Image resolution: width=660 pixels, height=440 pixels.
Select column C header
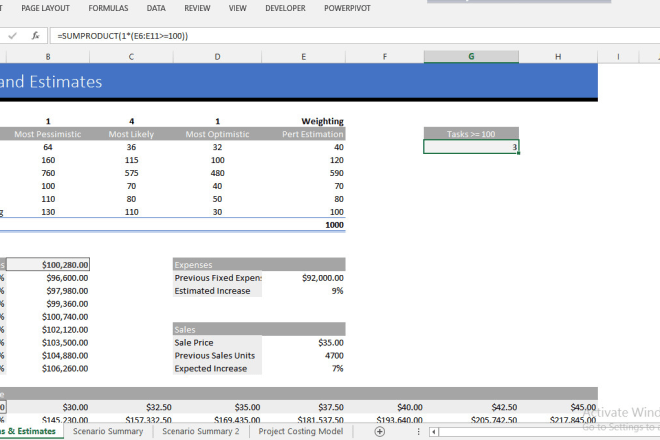click(x=131, y=56)
